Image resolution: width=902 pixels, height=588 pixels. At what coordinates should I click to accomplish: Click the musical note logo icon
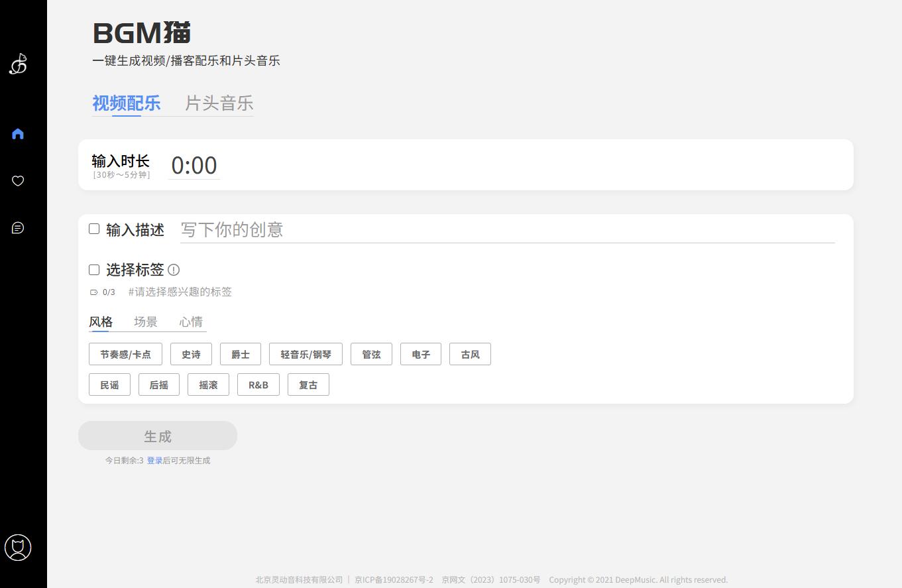point(18,64)
